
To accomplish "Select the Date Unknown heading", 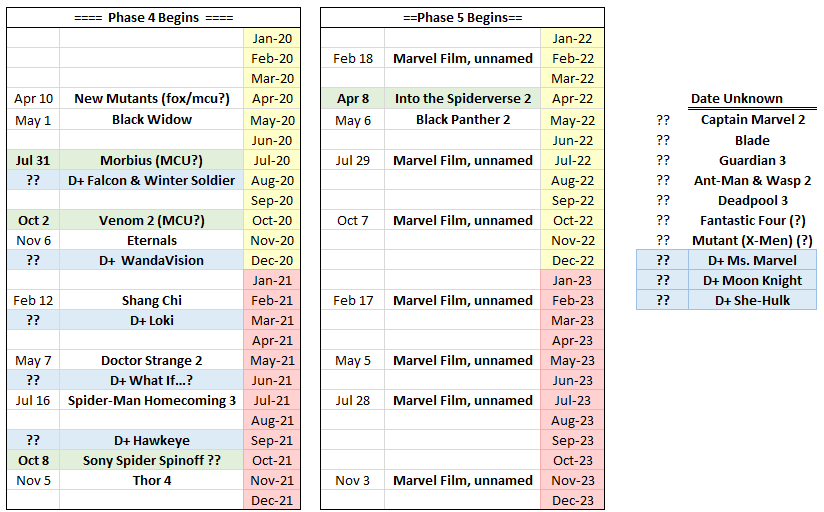I will point(737,99).
